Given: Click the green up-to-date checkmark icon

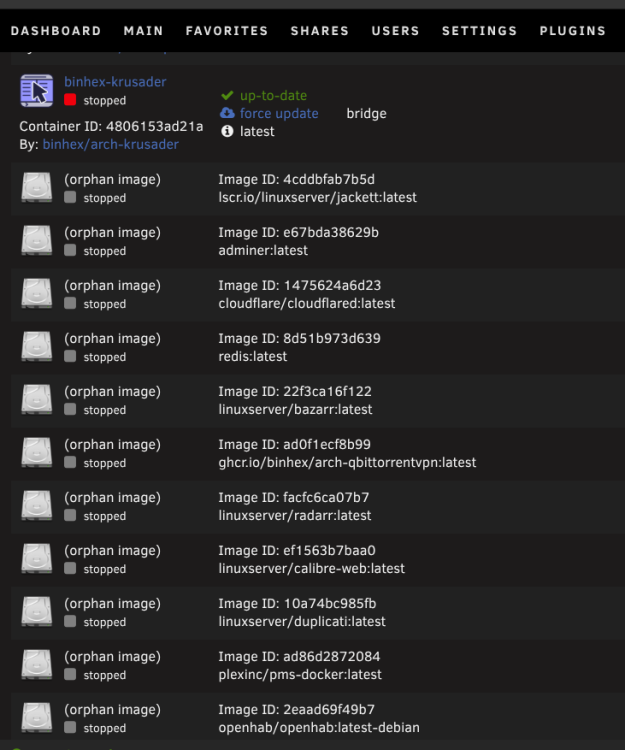Looking at the screenshot, I should [227, 95].
